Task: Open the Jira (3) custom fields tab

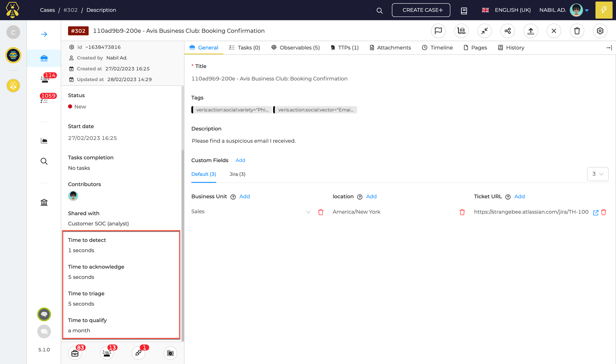Action: [x=237, y=174]
